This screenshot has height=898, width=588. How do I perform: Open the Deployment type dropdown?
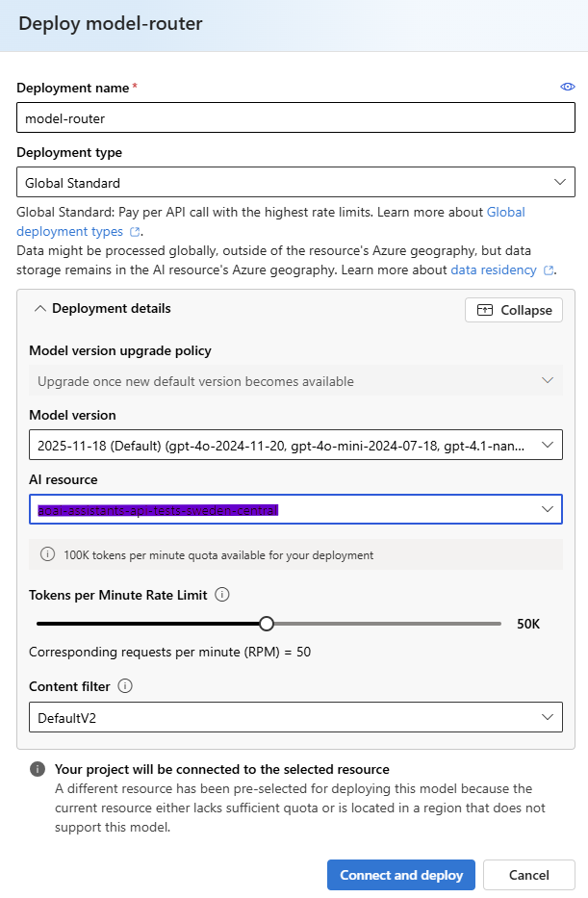[296, 182]
